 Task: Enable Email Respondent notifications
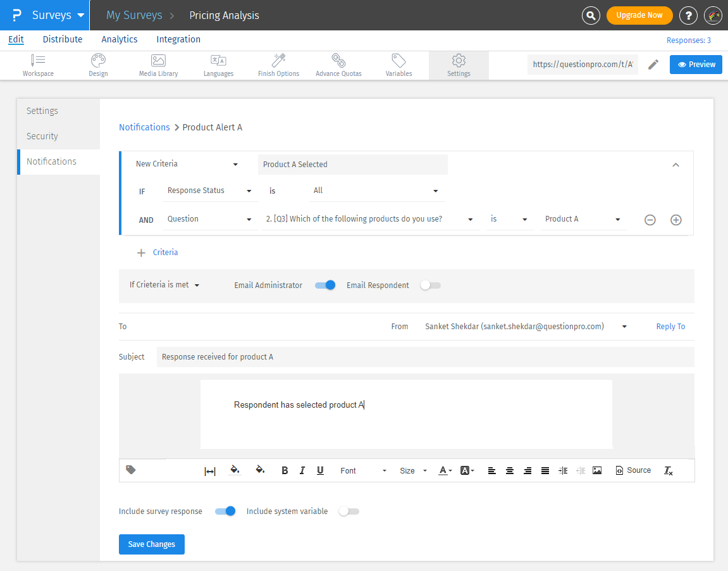coord(430,285)
